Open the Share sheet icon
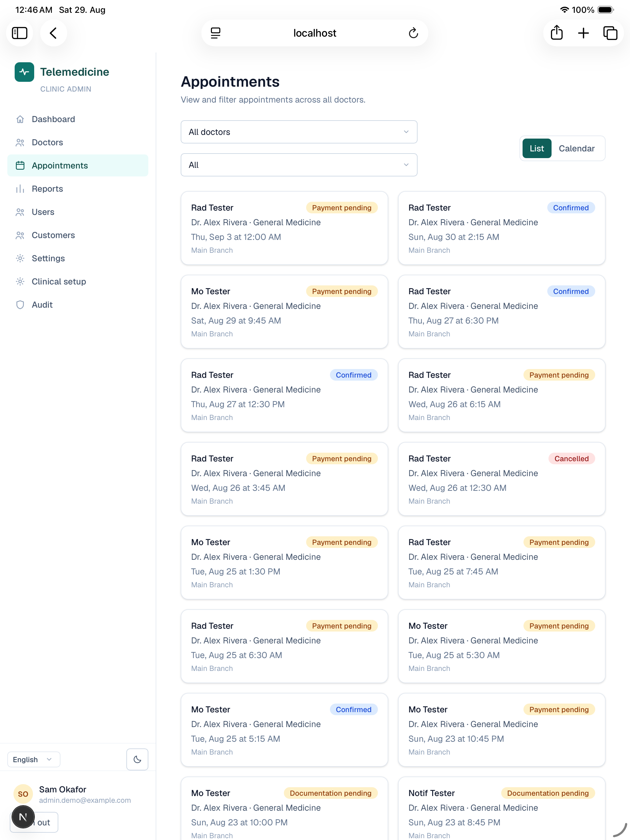 click(556, 33)
